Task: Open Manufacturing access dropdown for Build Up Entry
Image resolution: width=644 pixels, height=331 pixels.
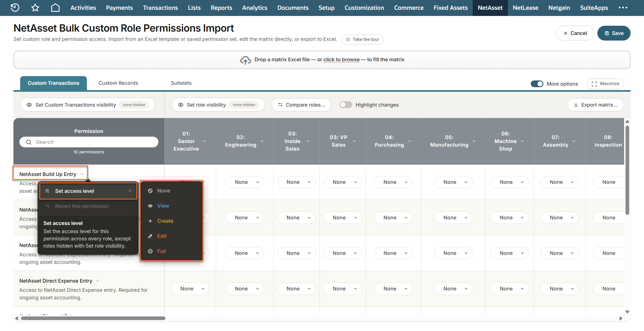Action: 453,182
